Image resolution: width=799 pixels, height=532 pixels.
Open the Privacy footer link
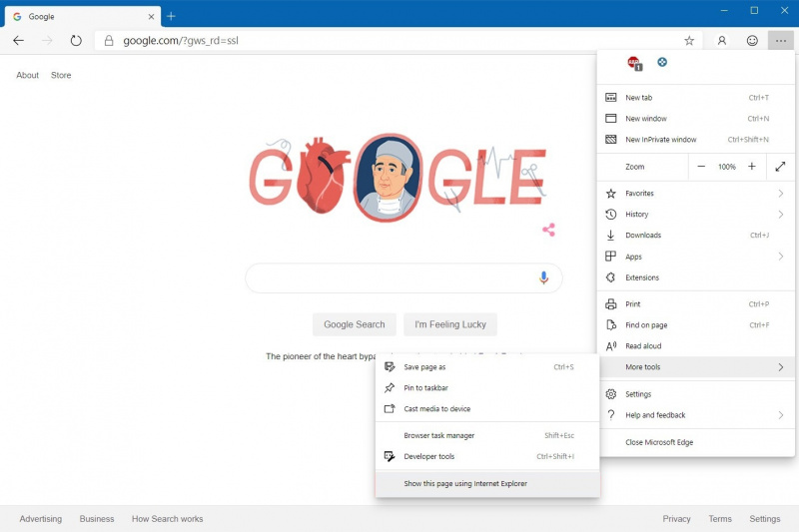[x=676, y=519]
